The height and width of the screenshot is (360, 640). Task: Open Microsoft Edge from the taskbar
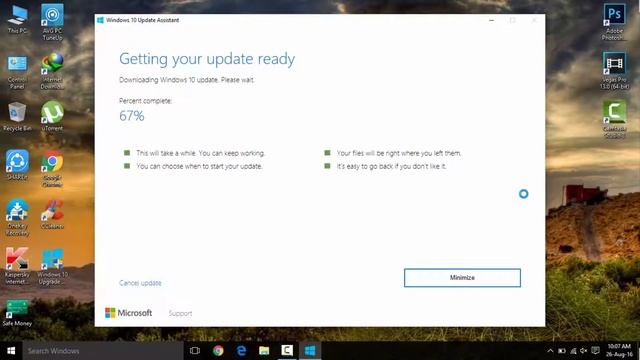point(241,351)
